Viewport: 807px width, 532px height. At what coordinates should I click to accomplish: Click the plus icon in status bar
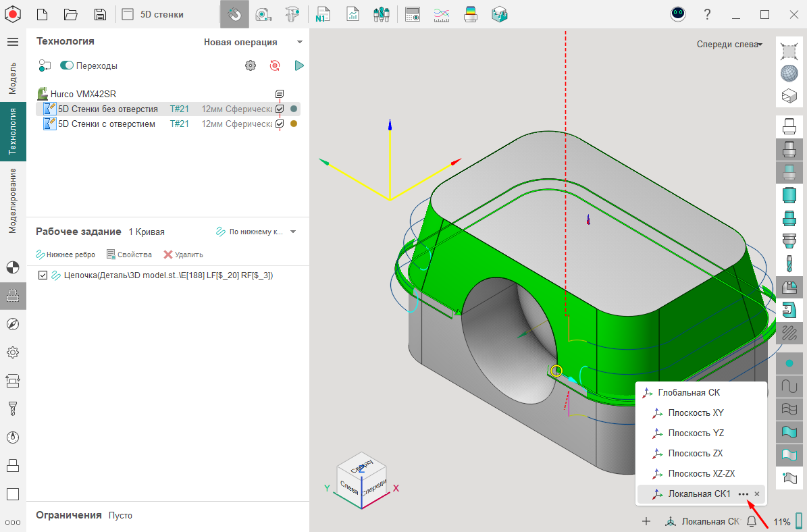point(646,521)
